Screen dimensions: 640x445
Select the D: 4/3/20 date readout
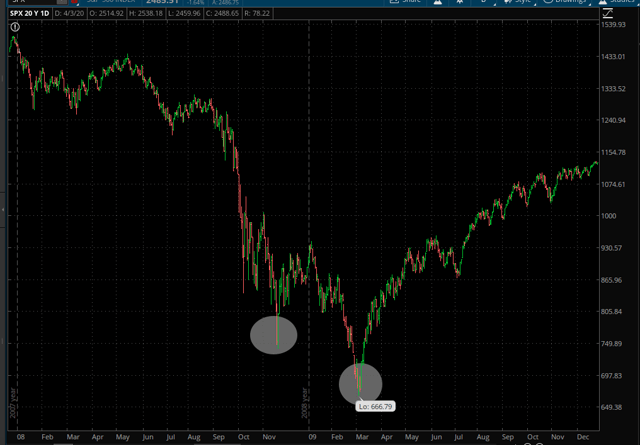click(69, 13)
